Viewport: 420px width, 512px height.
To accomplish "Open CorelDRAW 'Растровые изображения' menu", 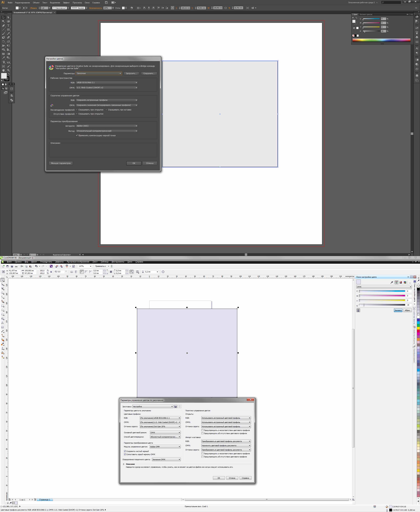I will [78, 262].
